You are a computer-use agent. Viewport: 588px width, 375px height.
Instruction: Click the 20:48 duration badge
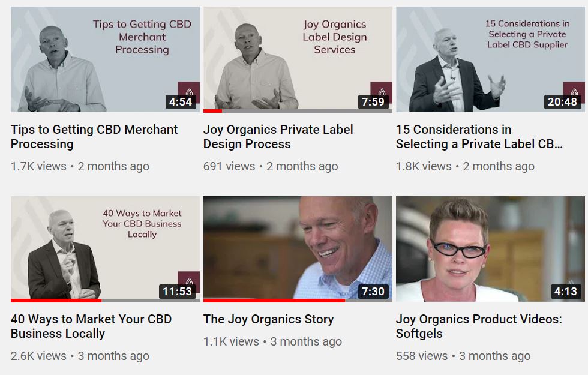tap(563, 101)
